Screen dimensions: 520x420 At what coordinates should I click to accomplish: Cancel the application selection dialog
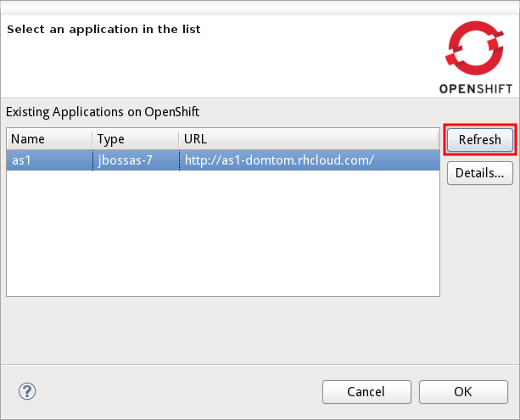click(366, 392)
